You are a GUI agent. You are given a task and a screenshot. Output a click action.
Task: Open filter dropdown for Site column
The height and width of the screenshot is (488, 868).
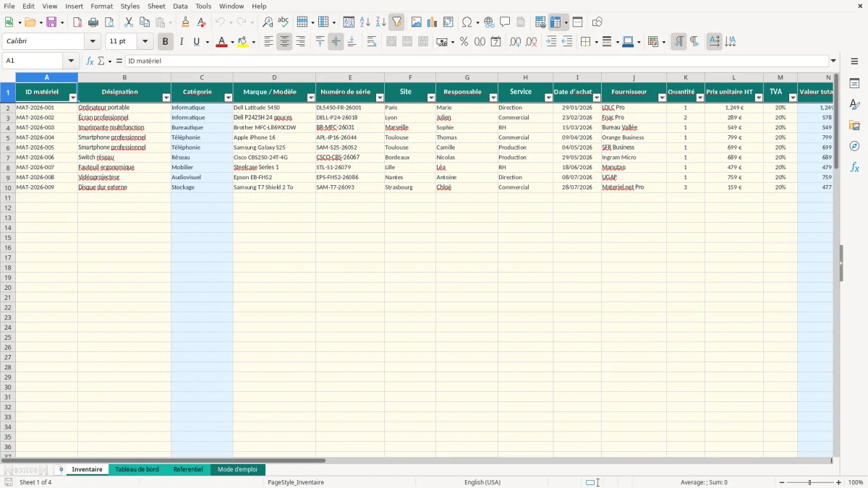431,98
